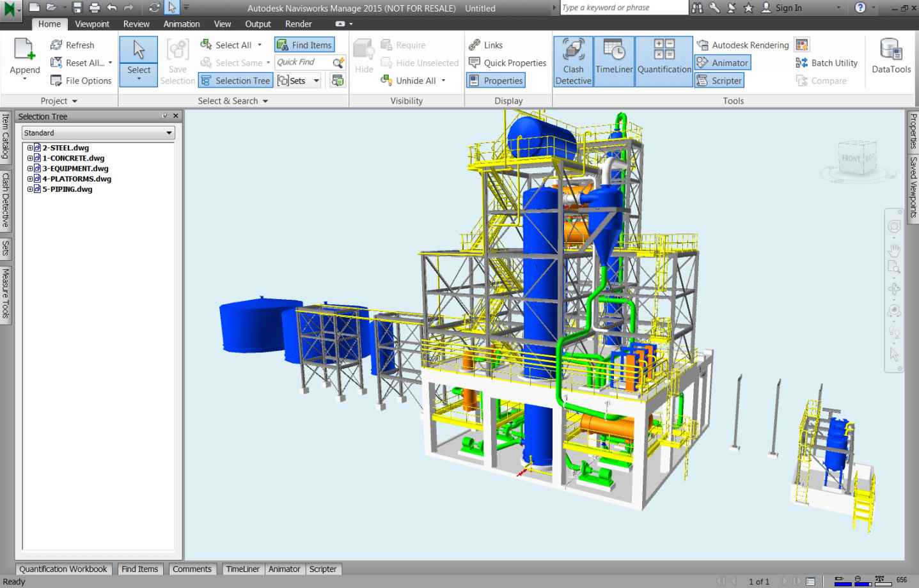Click Autodesk Rendering
Viewport: 919px width, 588px height.
(742, 45)
